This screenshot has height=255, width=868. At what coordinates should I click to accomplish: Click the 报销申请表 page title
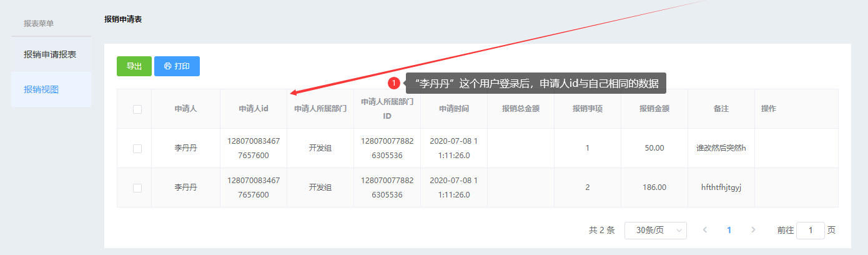(x=123, y=19)
